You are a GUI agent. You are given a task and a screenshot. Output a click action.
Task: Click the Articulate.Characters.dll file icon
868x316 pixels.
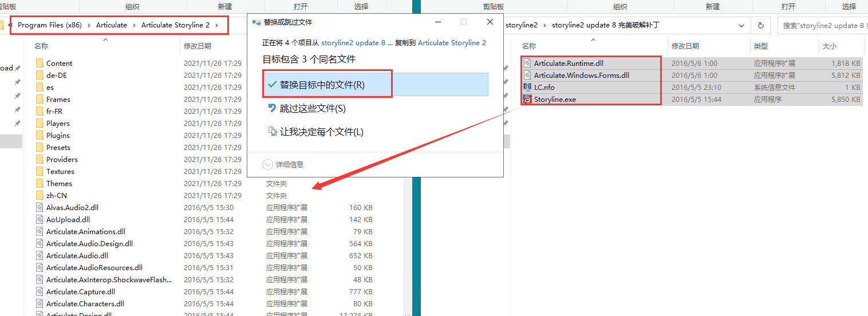(x=39, y=303)
